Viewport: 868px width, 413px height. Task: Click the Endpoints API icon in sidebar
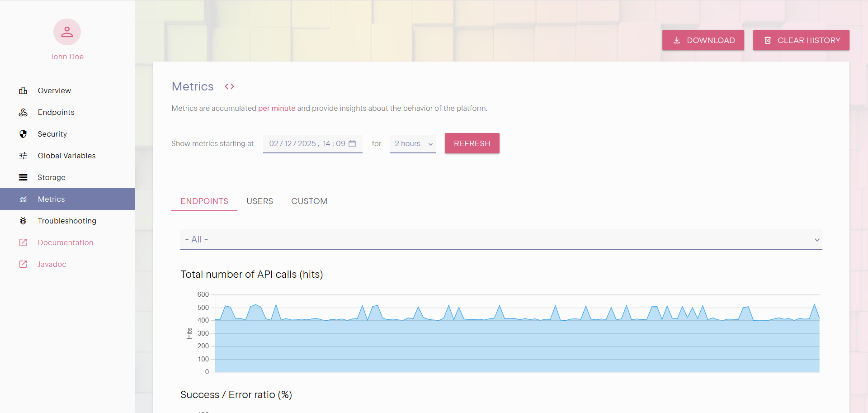click(x=23, y=112)
